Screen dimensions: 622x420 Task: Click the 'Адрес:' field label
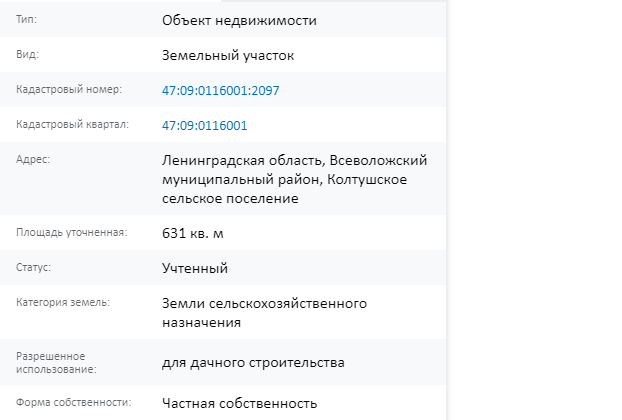point(33,159)
